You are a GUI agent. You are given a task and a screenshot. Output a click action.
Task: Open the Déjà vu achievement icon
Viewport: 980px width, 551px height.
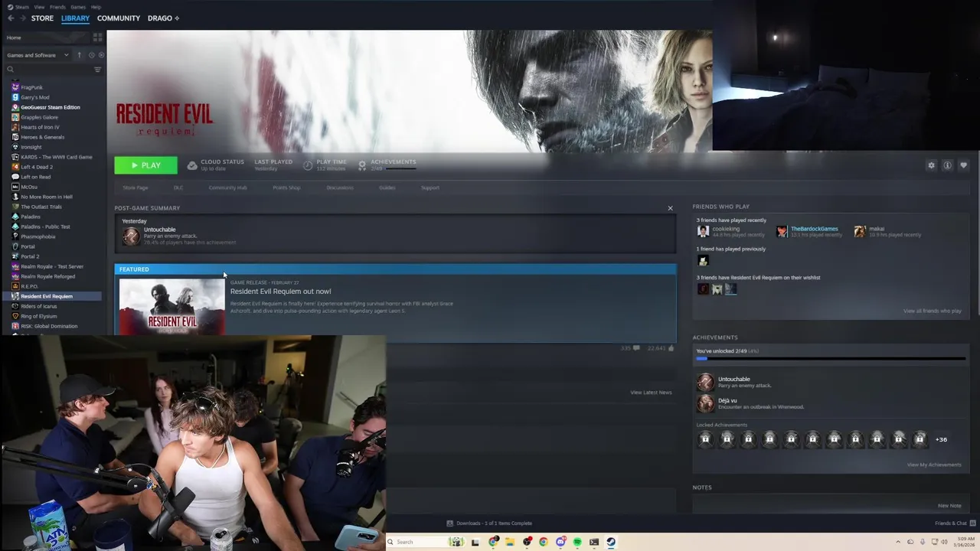[x=705, y=403]
